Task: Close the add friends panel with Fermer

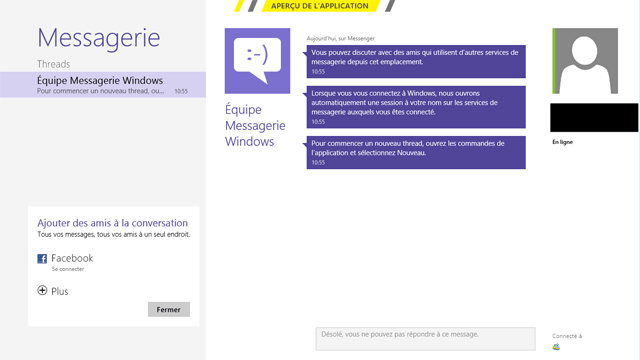Action: [x=169, y=309]
